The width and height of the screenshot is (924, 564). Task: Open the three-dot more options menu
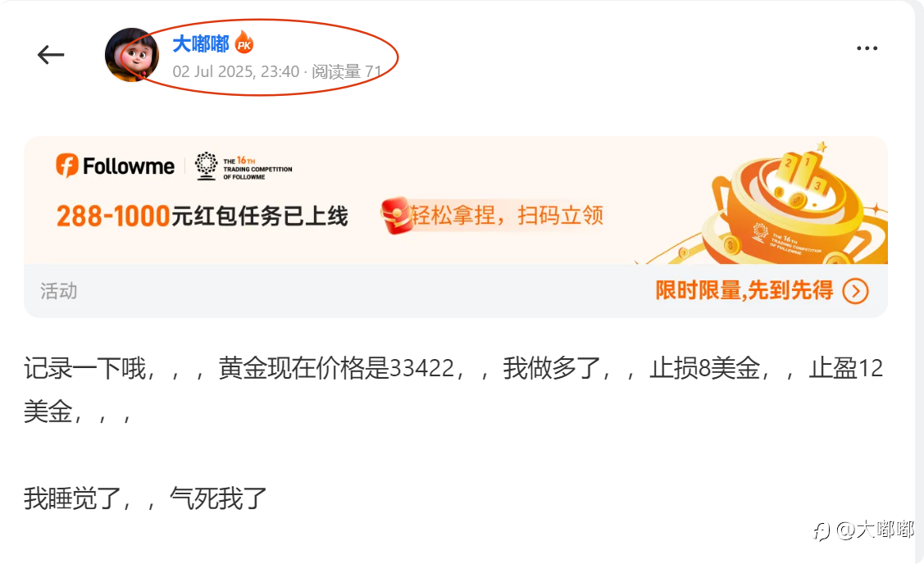pyautogui.click(x=867, y=48)
